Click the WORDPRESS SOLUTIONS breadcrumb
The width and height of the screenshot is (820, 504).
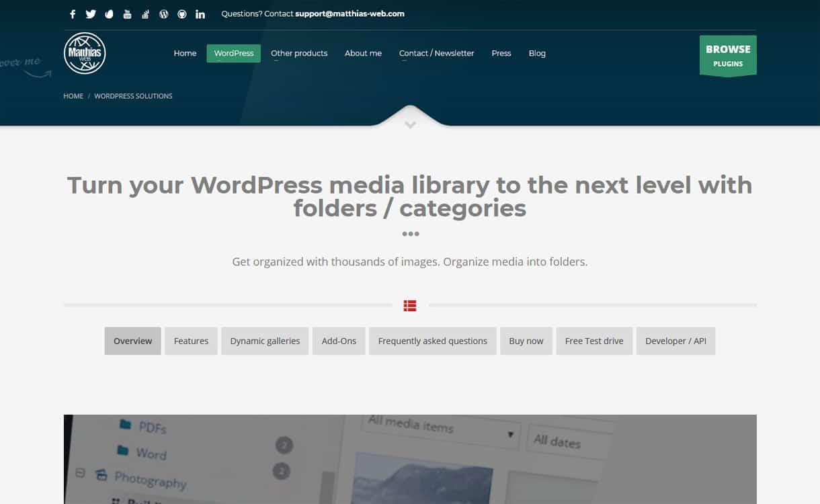pyautogui.click(x=133, y=96)
